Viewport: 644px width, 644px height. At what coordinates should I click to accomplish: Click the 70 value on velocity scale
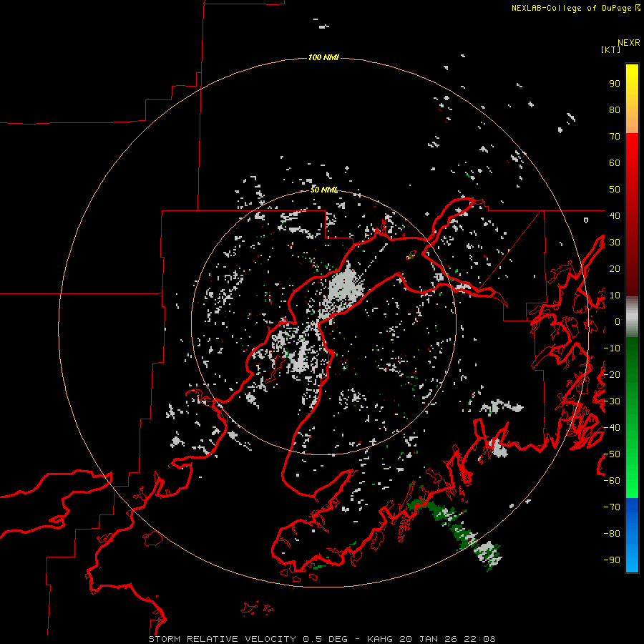(x=615, y=137)
